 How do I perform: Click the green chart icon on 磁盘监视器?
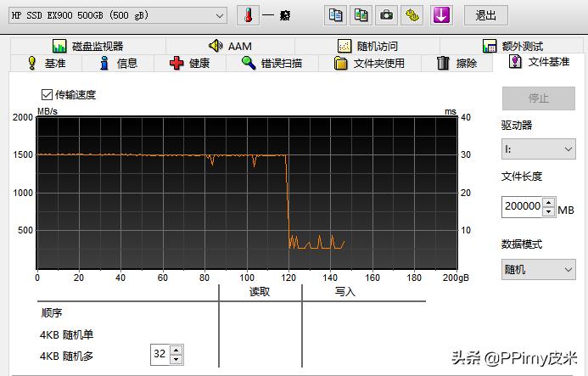[59, 46]
